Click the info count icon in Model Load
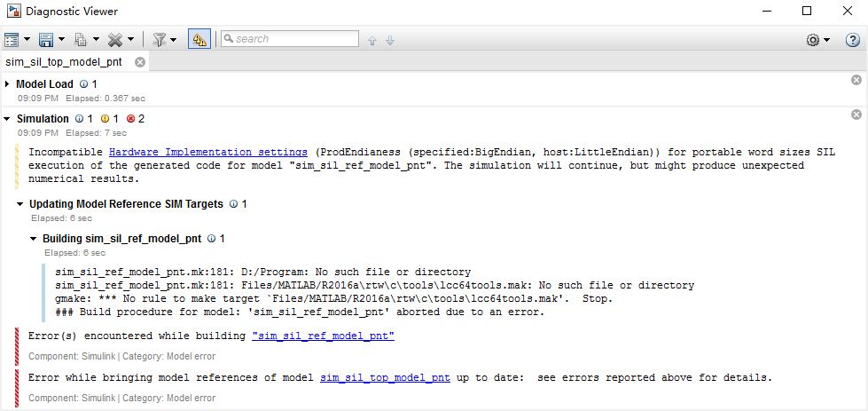The image size is (868, 411). tap(83, 84)
